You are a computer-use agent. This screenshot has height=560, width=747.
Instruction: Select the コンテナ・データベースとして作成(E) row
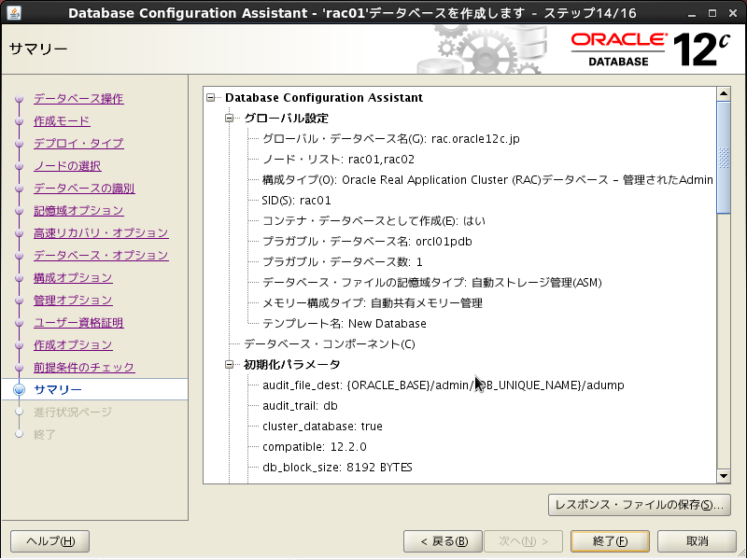click(373, 221)
